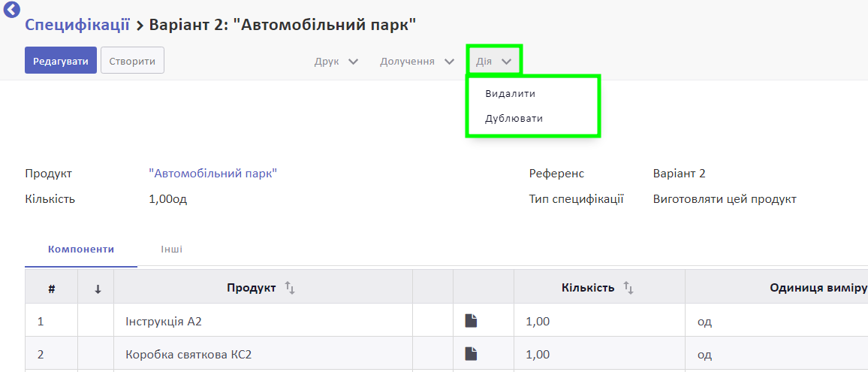Collapse the Дія dropdown menu
The height and width of the screenshot is (372, 868).
point(494,61)
